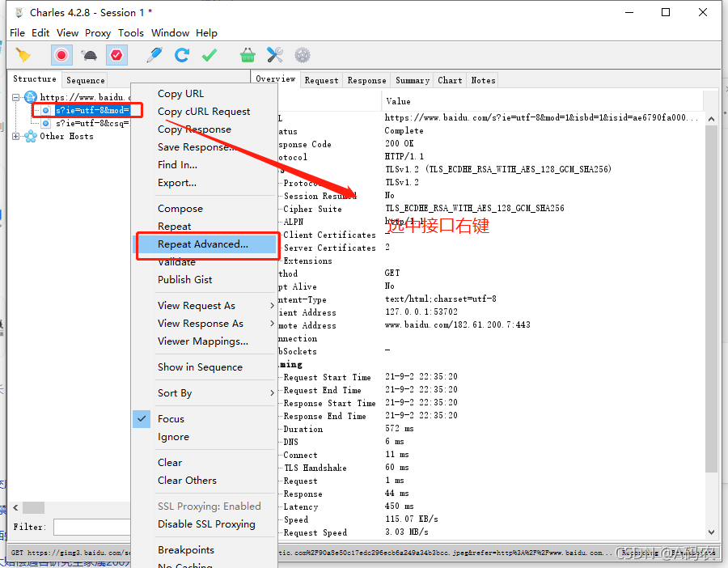Image resolution: width=728 pixels, height=568 pixels.
Task: Expand the View Response As submenu
Action: click(205, 324)
